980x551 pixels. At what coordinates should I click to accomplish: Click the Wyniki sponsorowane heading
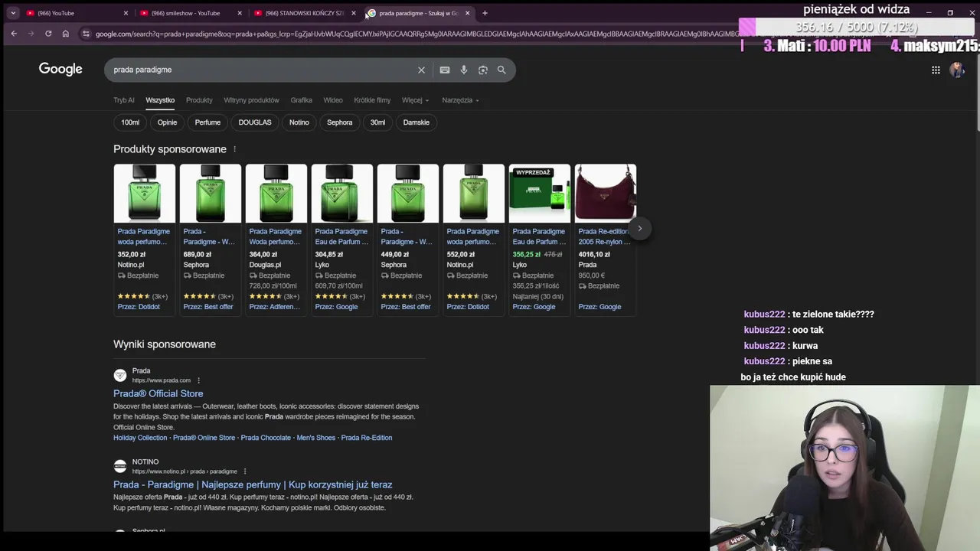click(165, 344)
